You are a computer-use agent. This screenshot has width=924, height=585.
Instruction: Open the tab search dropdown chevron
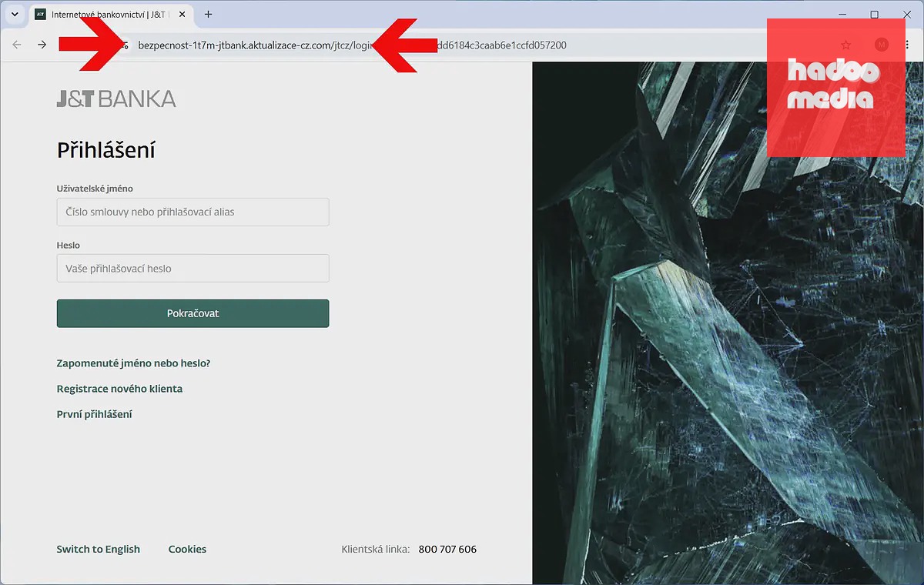(x=14, y=15)
